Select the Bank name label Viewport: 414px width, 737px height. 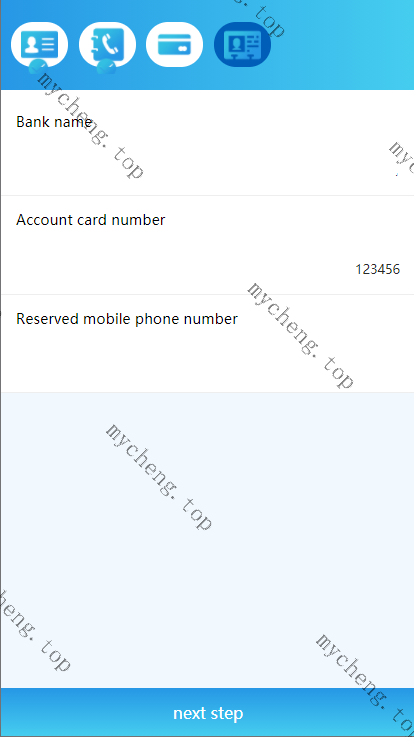54,122
